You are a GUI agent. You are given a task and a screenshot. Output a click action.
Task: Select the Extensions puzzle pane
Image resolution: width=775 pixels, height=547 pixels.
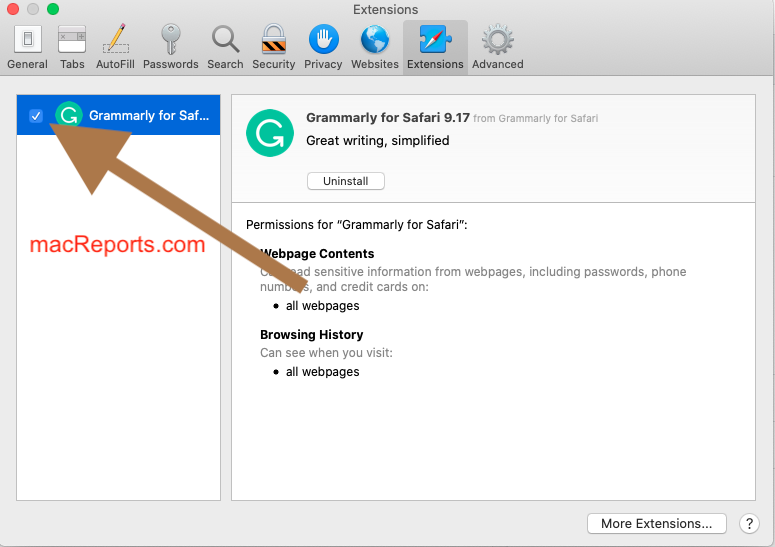pyautogui.click(x=435, y=47)
